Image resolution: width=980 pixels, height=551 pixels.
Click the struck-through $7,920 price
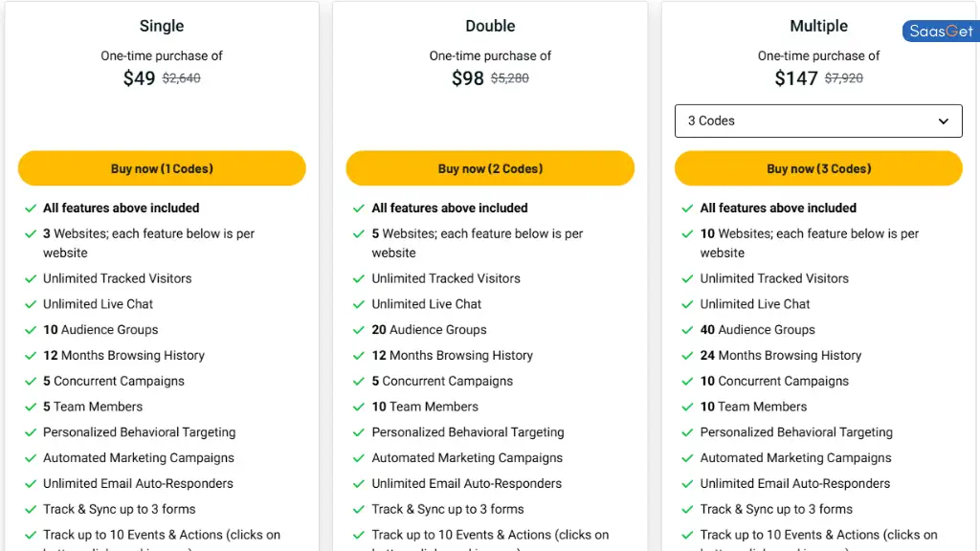(844, 78)
